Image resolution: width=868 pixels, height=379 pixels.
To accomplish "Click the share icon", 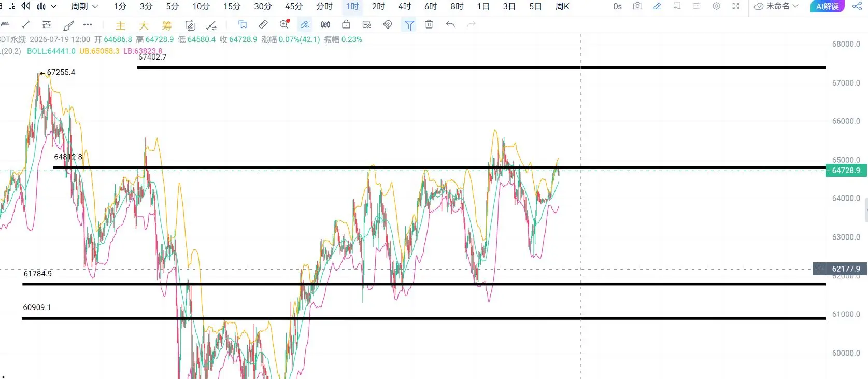I will [x=857, y=6].
